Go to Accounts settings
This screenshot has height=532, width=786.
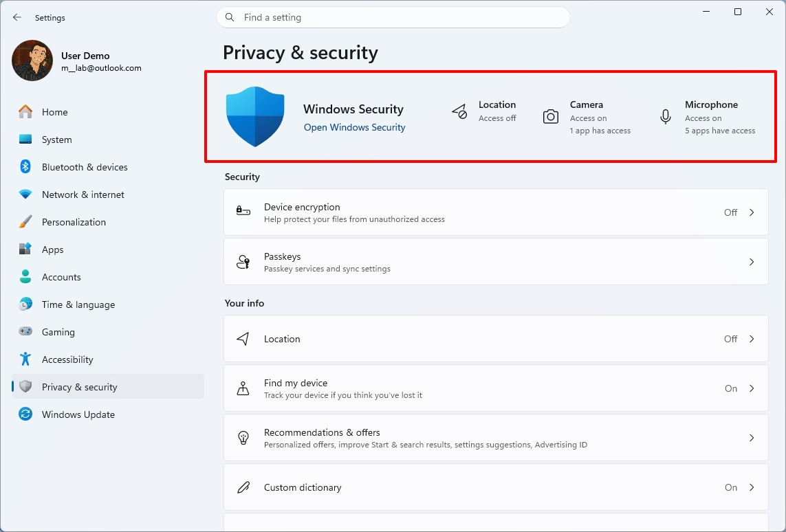tap(108, 277)
